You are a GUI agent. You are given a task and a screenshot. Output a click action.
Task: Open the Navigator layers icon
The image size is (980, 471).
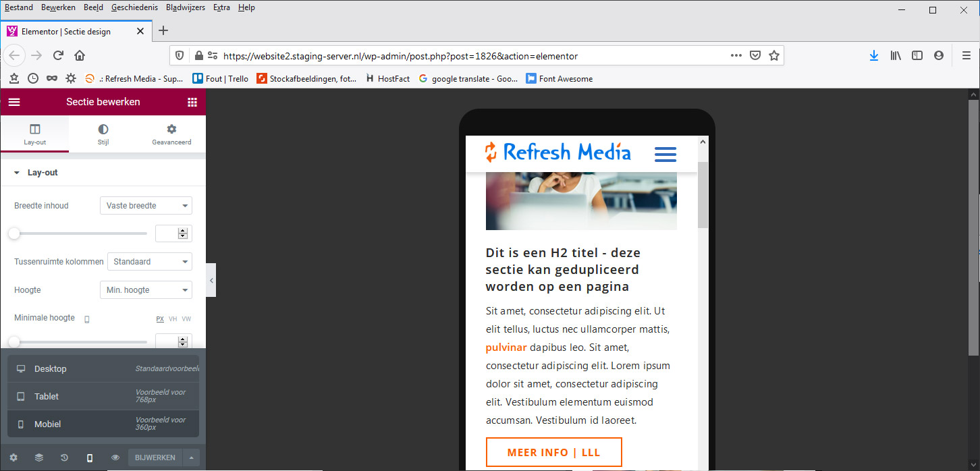38,458
